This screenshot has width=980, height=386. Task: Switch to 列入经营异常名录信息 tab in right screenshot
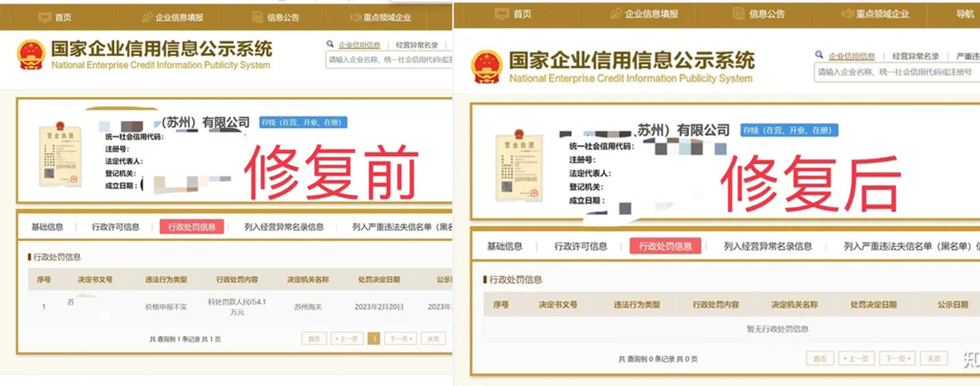768,246
